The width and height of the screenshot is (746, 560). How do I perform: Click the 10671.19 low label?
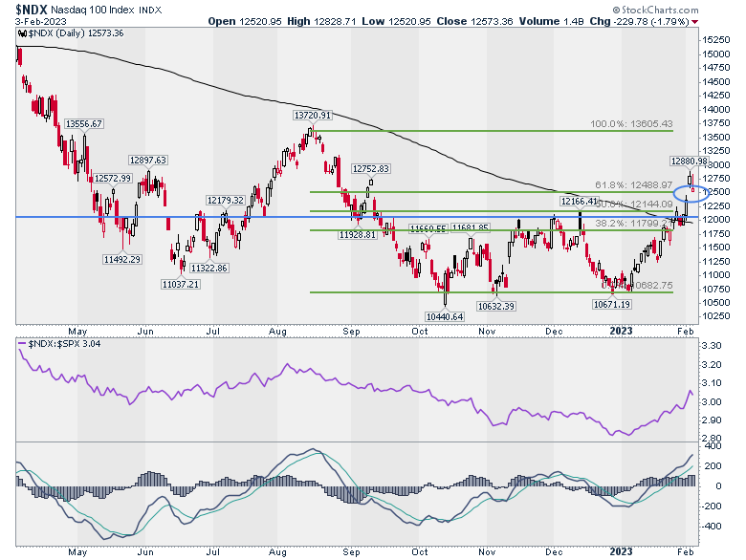click(612, 304)
